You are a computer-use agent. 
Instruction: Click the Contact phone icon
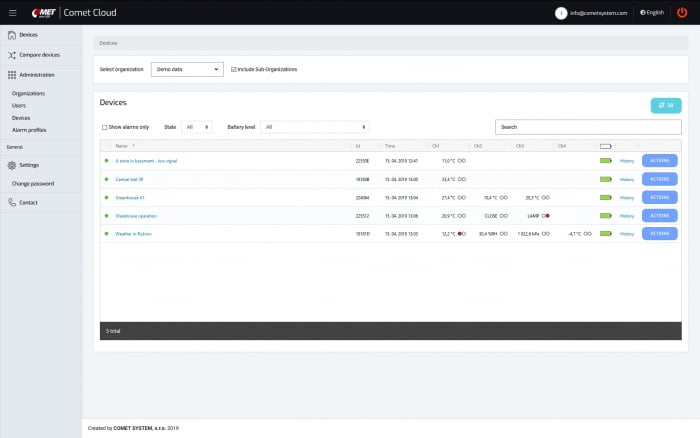[x=11, y=202]
